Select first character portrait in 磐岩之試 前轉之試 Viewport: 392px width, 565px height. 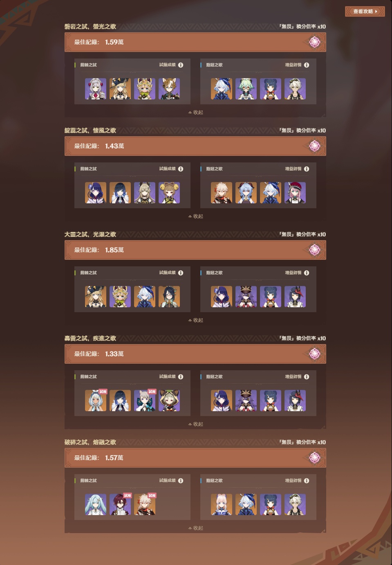click(x=96, y=89)
